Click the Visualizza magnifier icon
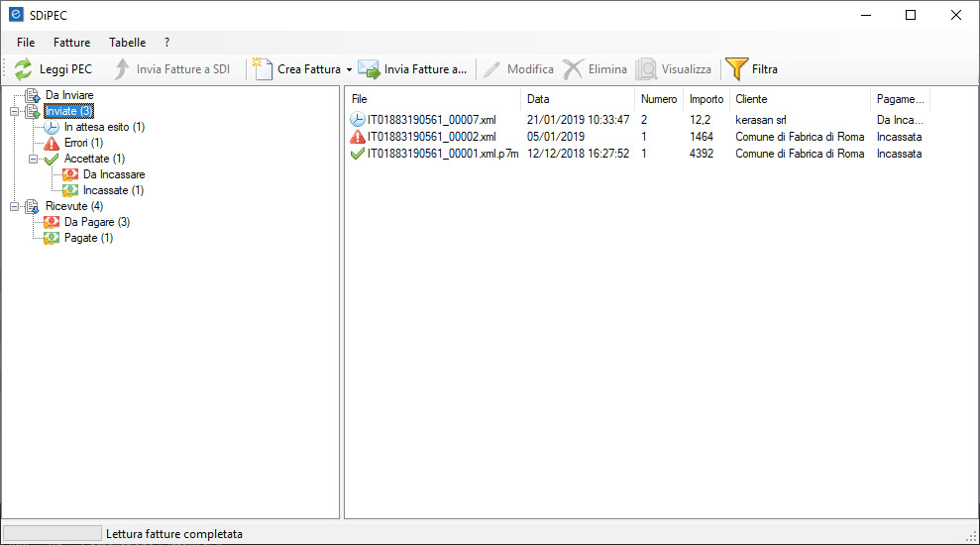This screenshot has width=980, height=545. pos(646,68)
